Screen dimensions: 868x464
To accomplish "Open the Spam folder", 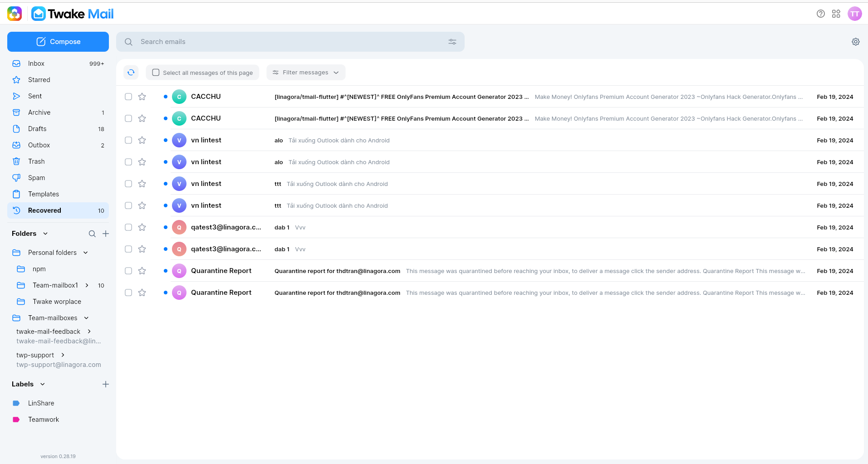I will (x=58, y=178).
